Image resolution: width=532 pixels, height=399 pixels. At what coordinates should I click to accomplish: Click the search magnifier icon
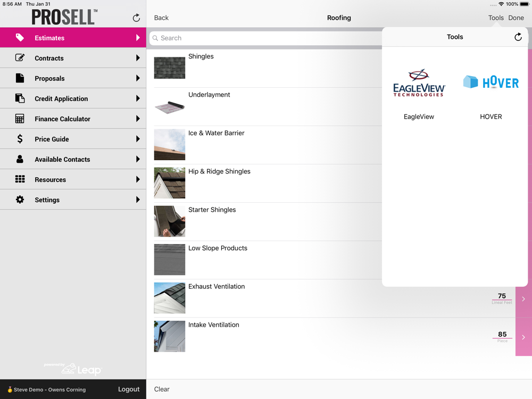(155, 38)
